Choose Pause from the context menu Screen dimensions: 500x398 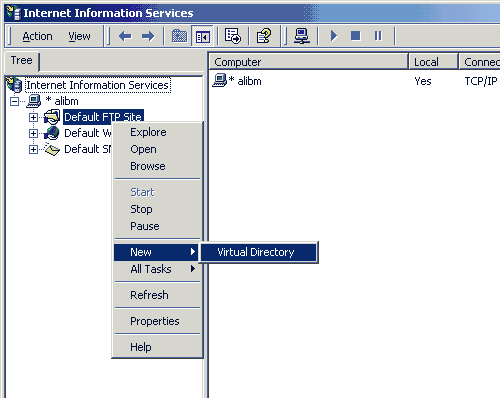tap(157, 226)
